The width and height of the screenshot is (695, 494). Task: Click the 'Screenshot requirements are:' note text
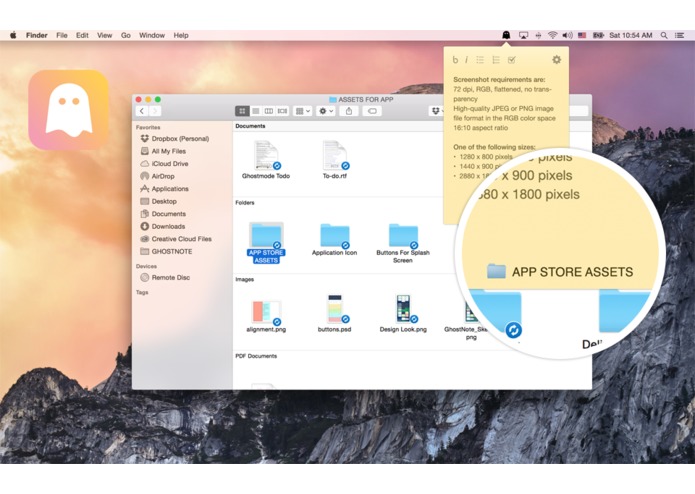499,80
